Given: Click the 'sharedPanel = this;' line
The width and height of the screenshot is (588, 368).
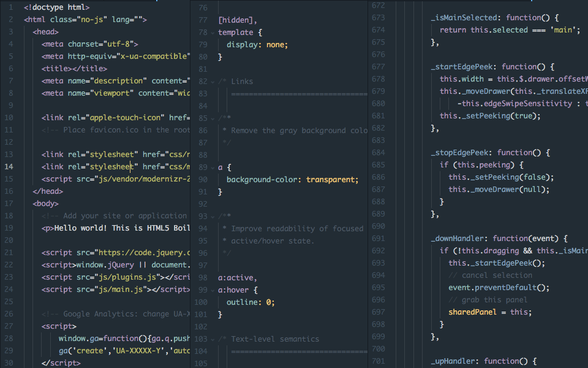Looking at the screenshot, I should click(x=490, y=312).
